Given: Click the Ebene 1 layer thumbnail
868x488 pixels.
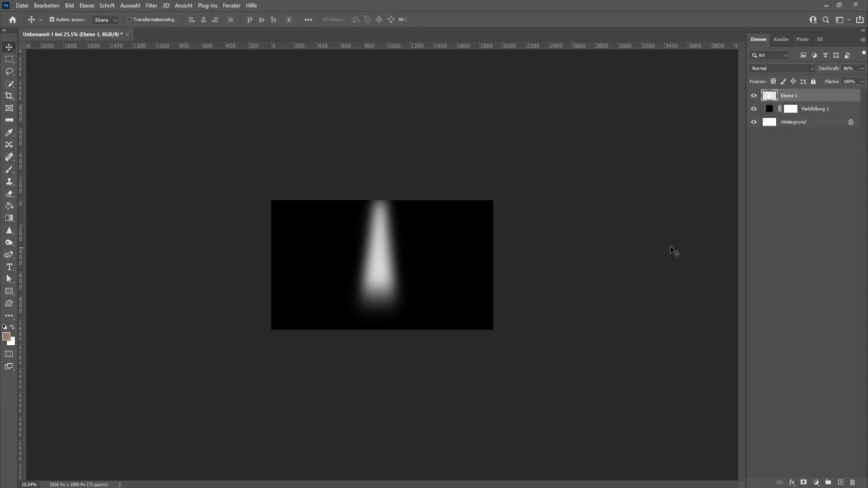Looking at the screenshot, I should click(769, 95).
